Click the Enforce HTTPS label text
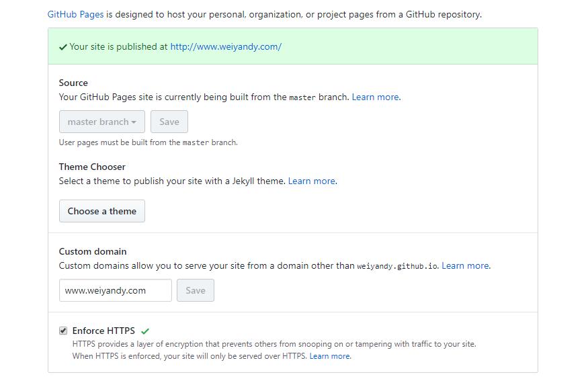This screenshot has height=385, width=588. tap(103, 331)
